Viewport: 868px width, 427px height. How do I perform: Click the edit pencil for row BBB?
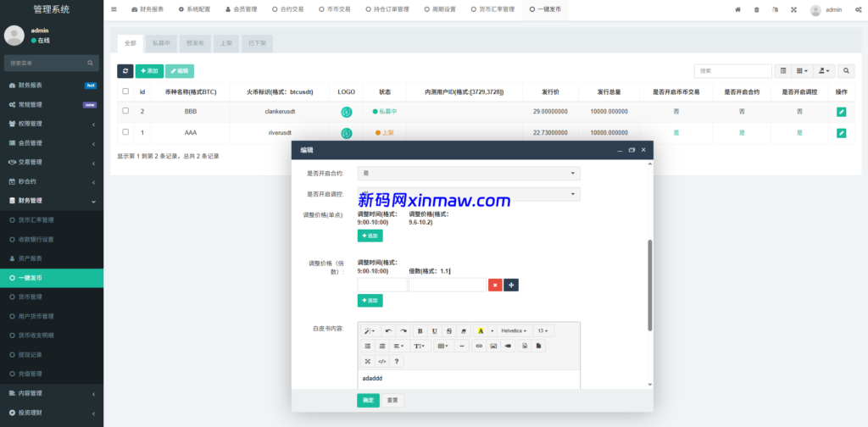point(841,112)
